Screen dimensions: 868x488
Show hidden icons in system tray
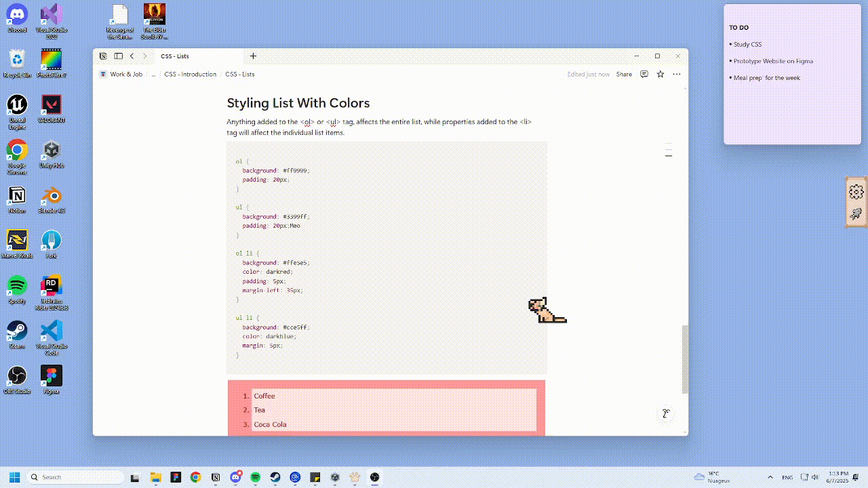pyautogui.click(x=770, y=477)
